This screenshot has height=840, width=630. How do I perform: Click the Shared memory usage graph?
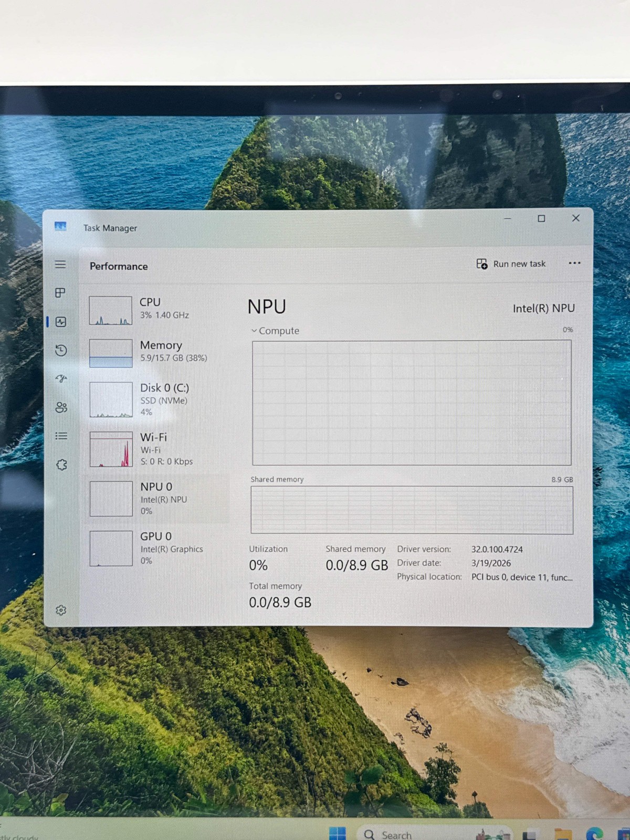coord(412,510)
